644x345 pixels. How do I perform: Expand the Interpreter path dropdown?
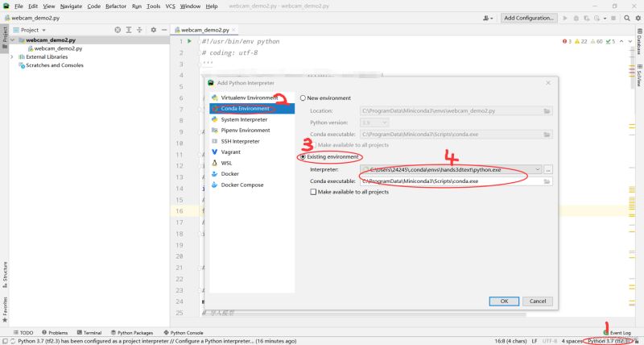(x=537, y=169)
